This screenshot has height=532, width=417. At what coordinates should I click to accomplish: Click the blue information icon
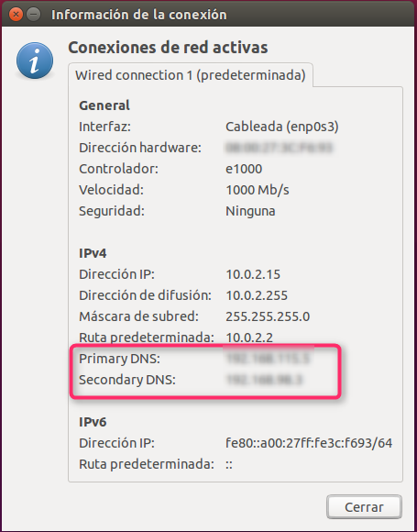click(35, 61)
